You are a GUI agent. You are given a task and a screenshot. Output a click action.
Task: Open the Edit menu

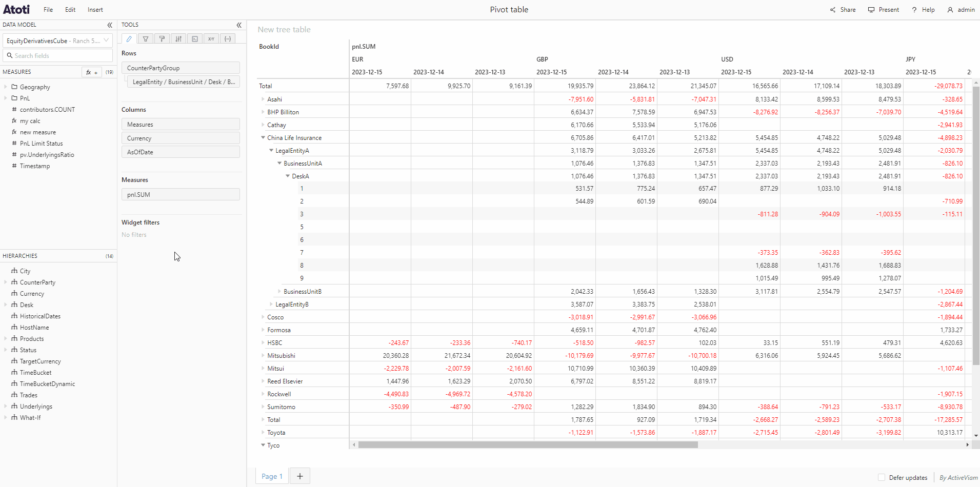coord(70,10)
